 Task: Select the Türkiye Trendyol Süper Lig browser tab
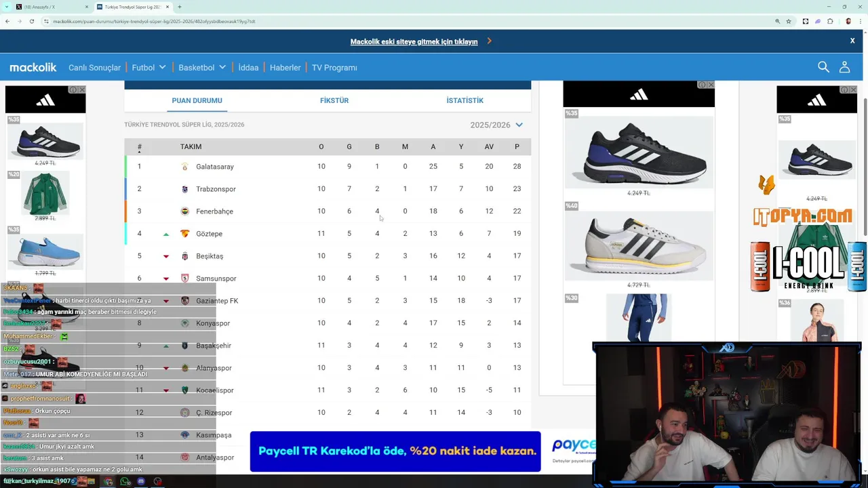click(x=132, y=7)
